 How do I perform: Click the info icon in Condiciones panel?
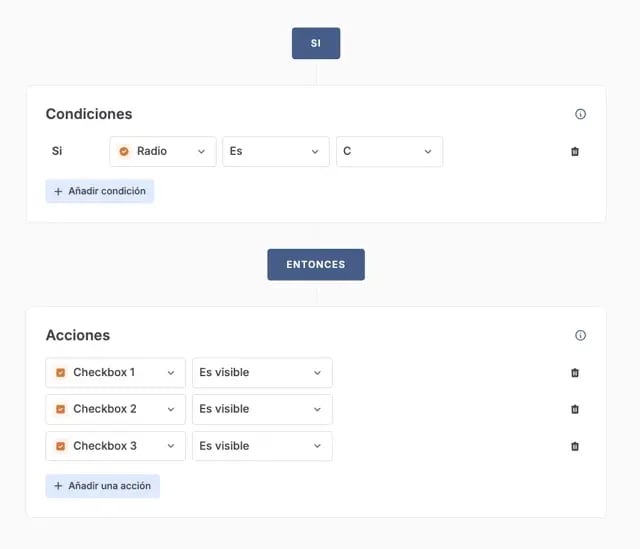tap(580, 114)
